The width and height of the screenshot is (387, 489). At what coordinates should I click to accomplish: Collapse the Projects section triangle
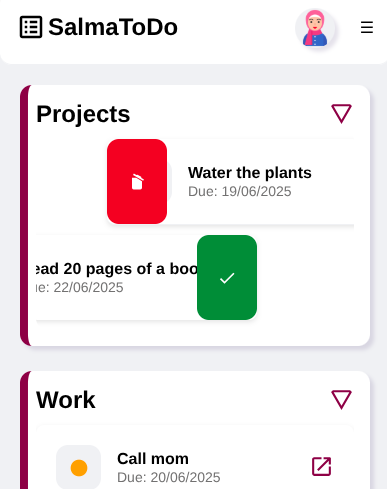pyautogui.click(x=341, y=114)
